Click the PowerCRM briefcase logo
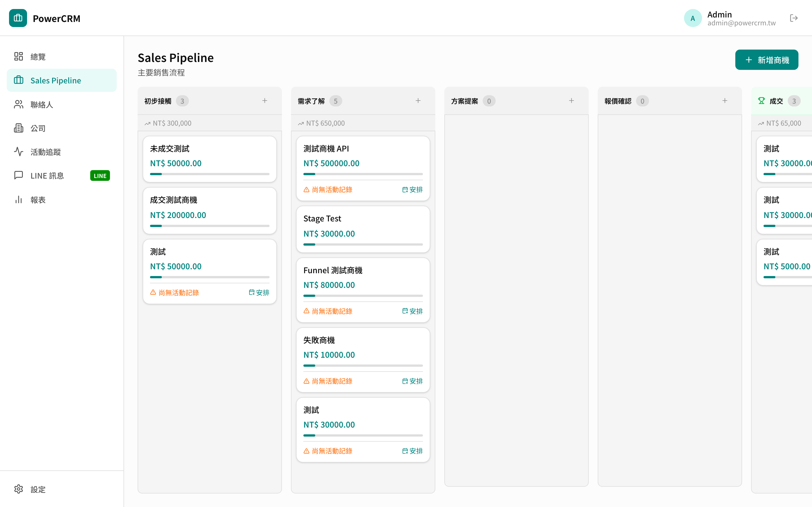812x507 pixels. pyautogui.click(x=18, y=18)
